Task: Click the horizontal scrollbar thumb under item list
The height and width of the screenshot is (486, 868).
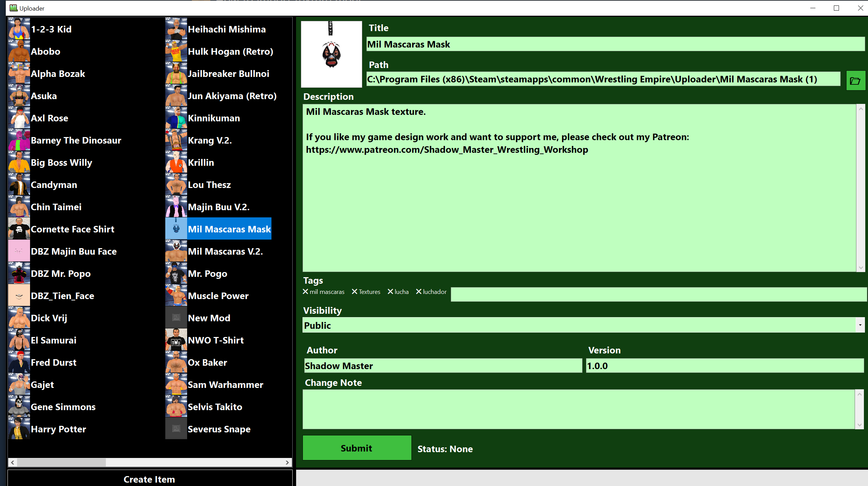Action: tap(61, 462)
